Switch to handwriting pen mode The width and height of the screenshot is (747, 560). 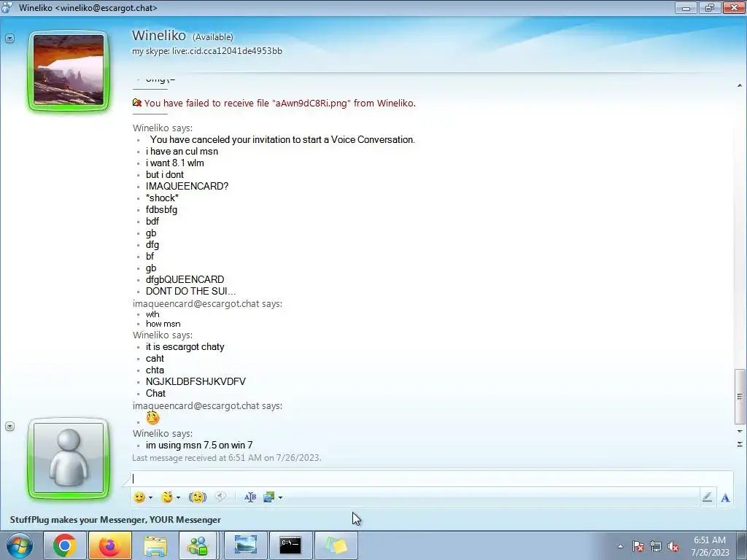707,497
